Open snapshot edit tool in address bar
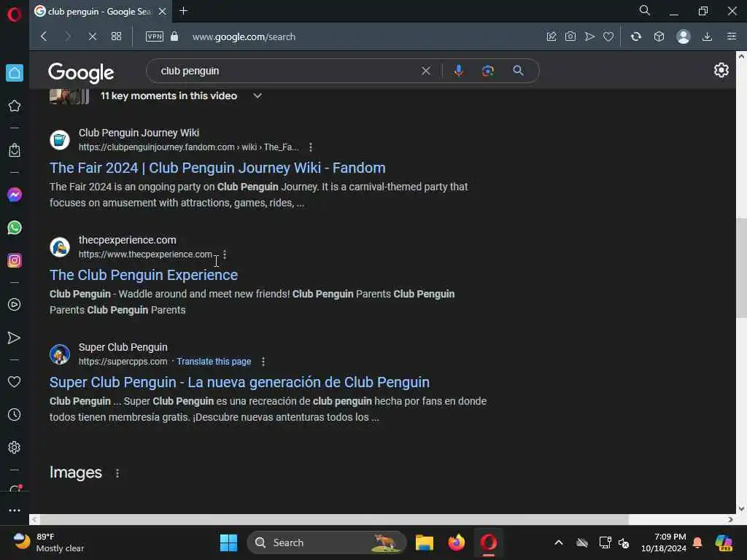 coord(551,36)
